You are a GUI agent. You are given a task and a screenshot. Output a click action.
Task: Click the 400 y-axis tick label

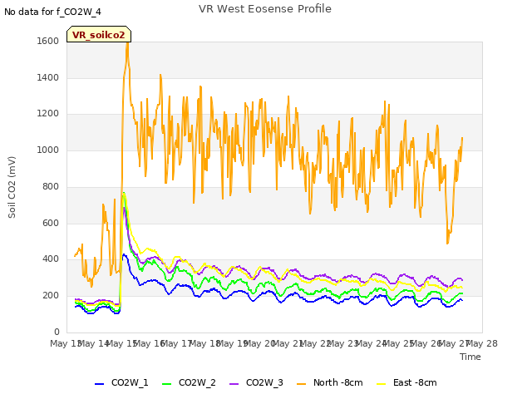(x=51, y=259)
